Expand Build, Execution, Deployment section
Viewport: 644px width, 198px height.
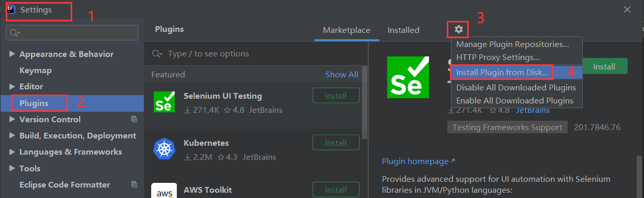[x=12, y=136]
